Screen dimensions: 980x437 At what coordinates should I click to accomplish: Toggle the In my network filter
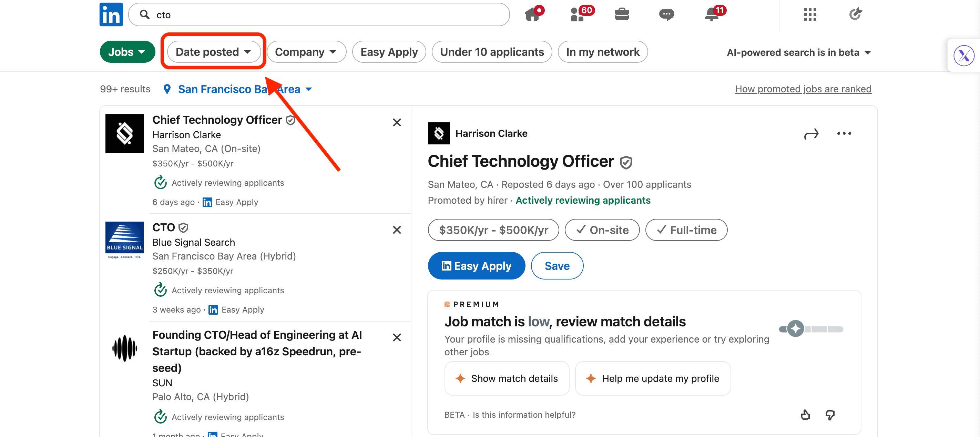click(x=602, y=52)
